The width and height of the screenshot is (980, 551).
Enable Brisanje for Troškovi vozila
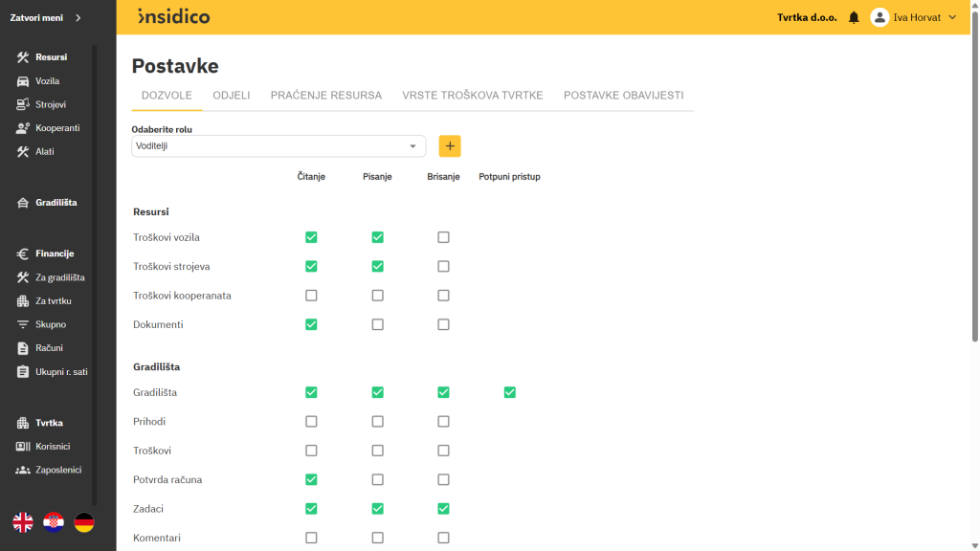coord(443,237)
